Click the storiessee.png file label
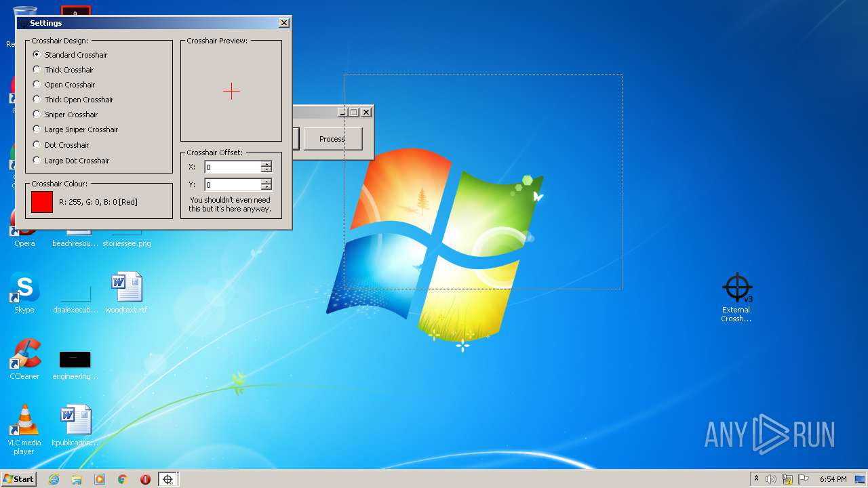This screenshot has width=868, height=488. pyautogui.click(x=127, y=243)
